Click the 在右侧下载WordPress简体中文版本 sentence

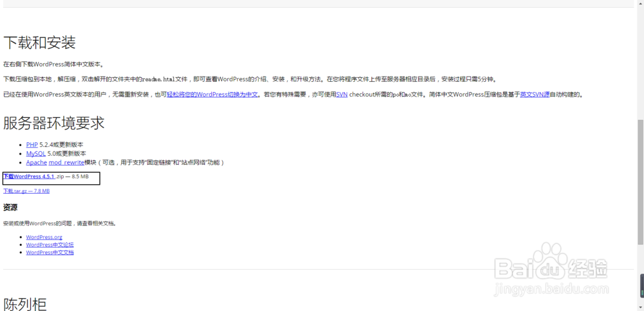[x=53, y=64]
